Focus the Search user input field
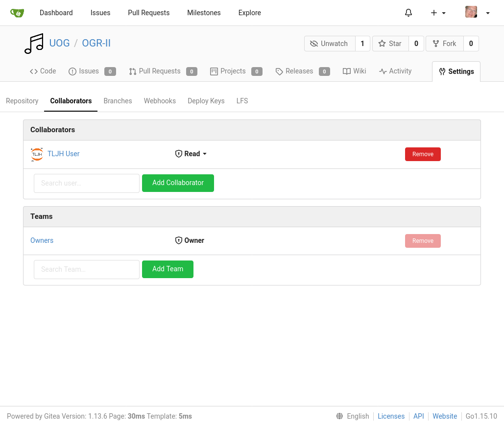Image resolution: width=504 pixels, height=426 pixels. 87,183
